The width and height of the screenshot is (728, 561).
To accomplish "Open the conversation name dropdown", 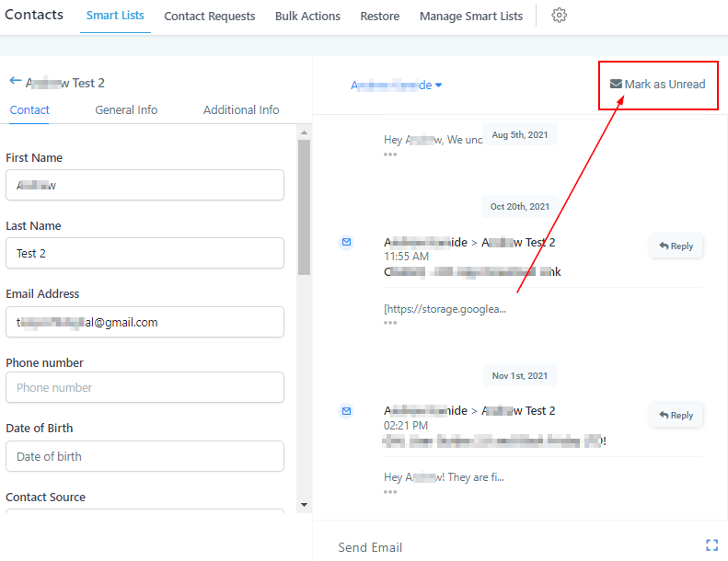I will click(397, 85).
